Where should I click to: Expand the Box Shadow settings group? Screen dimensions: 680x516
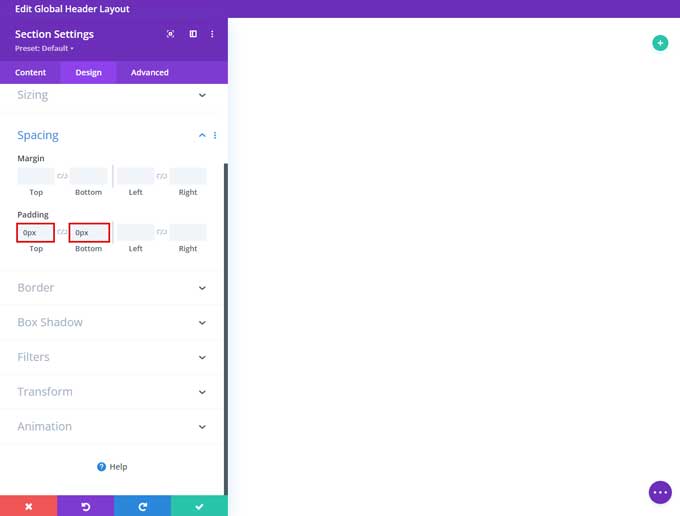[x=112, y=322]
